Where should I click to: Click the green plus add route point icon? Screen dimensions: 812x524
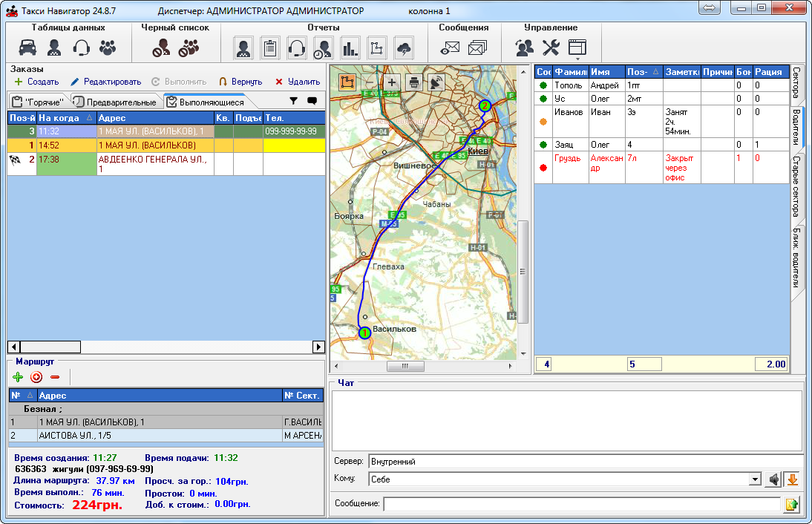[x=19, y=377]
